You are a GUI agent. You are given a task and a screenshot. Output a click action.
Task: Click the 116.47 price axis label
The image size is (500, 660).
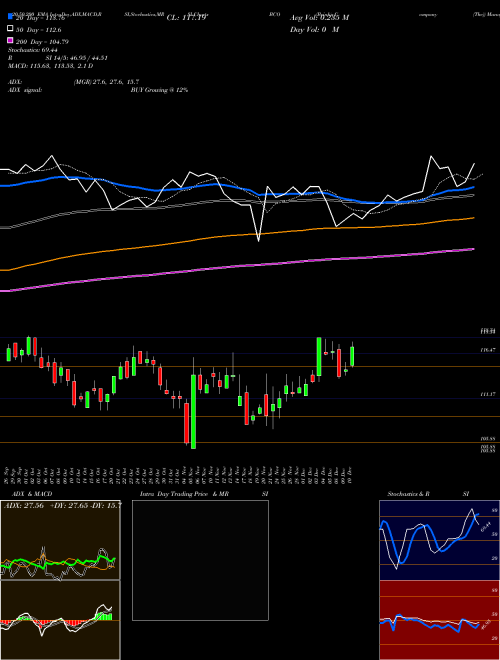pyautogui.click(x=488, y=350)
